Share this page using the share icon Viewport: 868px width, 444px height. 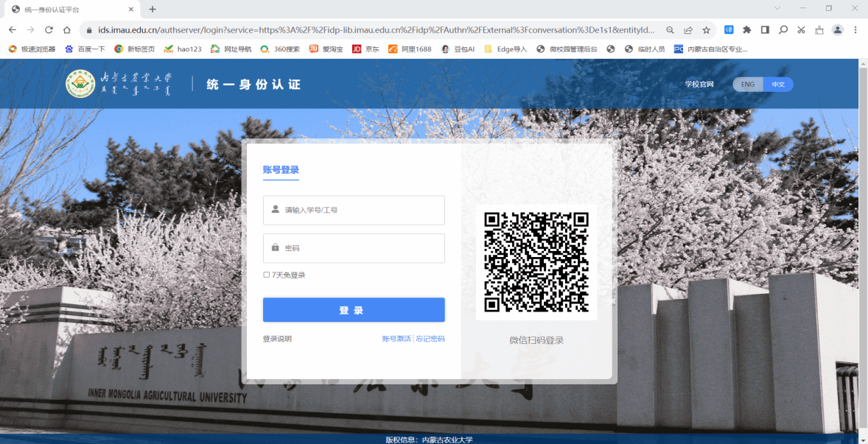[688, 30]
